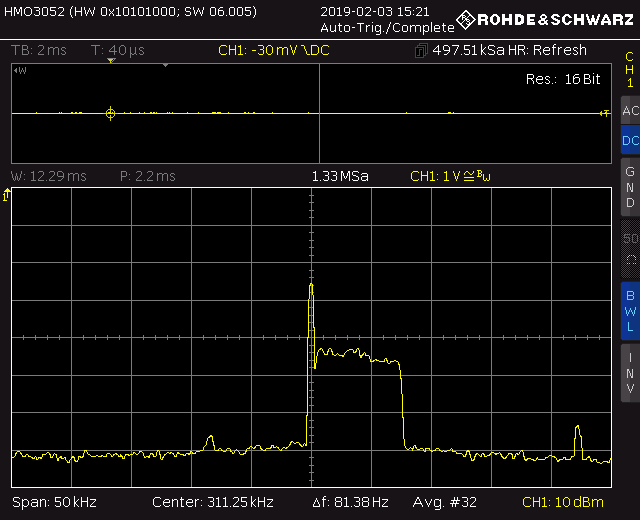Click trigger position marker in time window
640x520 pixels.
pos(110,113)
